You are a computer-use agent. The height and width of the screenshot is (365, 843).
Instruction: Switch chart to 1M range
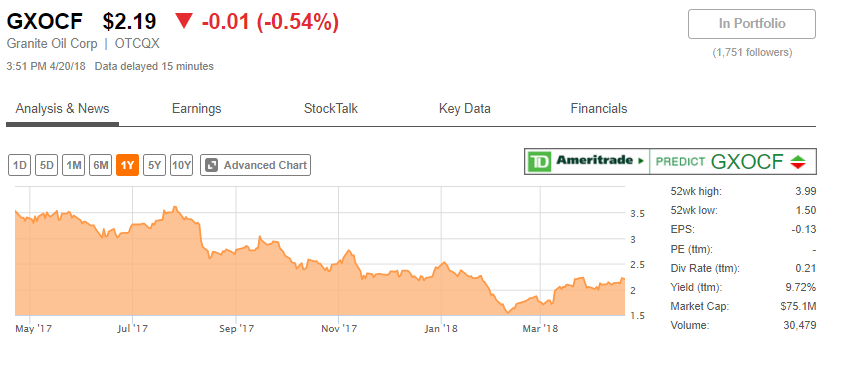point(74,165)
